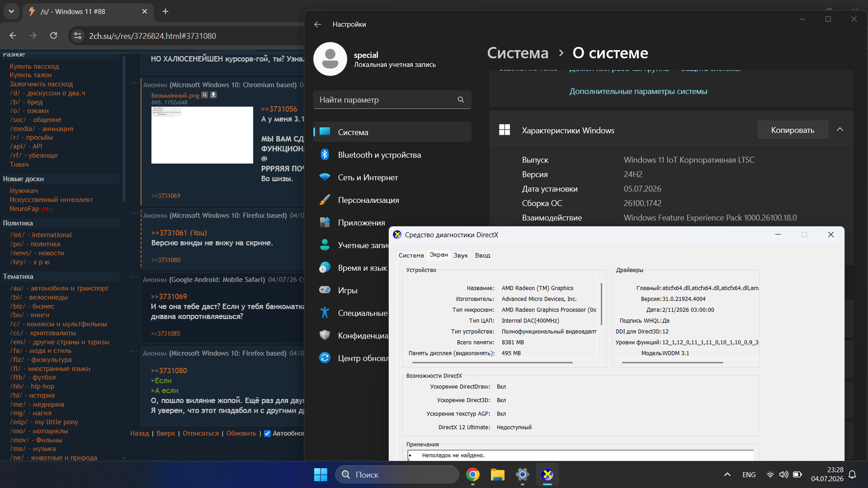Click the Обновить link on 2ch page

(241, 433)
